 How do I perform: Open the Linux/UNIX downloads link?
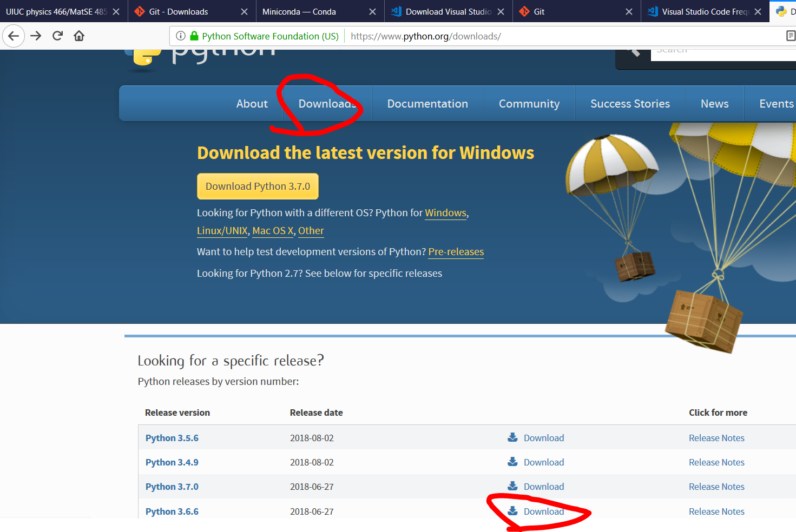222,231
